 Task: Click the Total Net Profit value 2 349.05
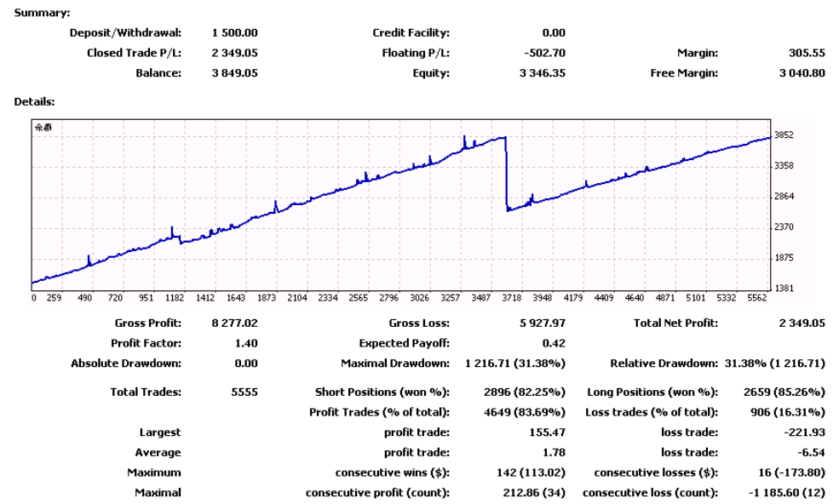pos(802,324)
